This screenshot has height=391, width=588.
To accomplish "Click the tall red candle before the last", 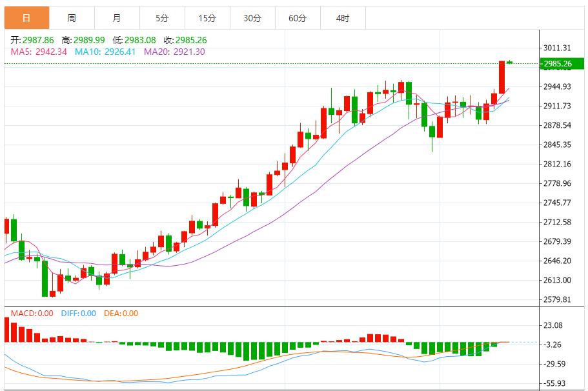I will [x=502, y=77].
